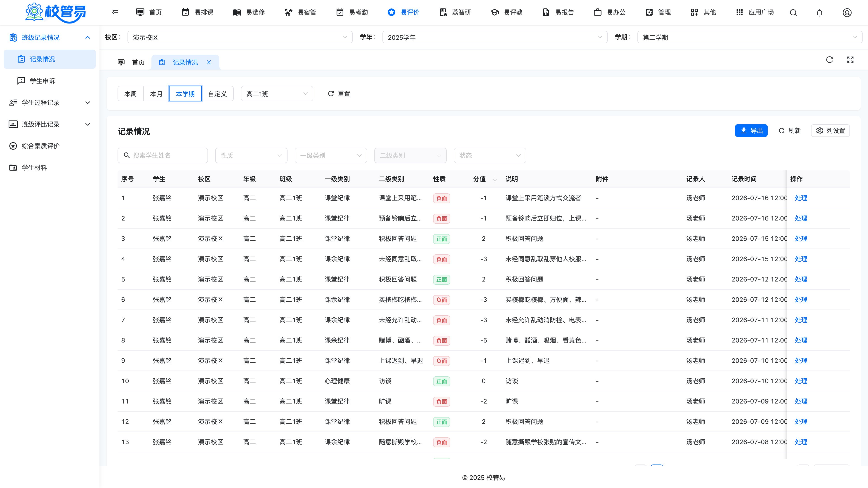
Task: Toggle fullscreen icon at top right
Action: 850,60
